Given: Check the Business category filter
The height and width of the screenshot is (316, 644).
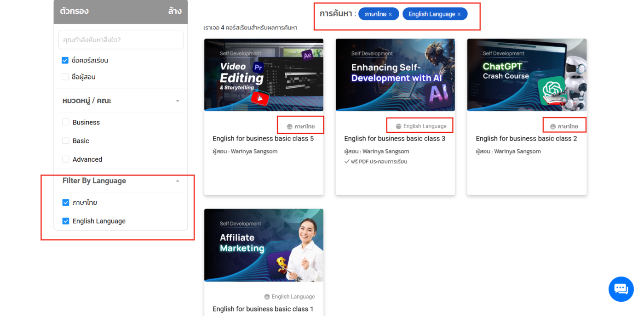Looking at the screenshot, I should 66,122.
